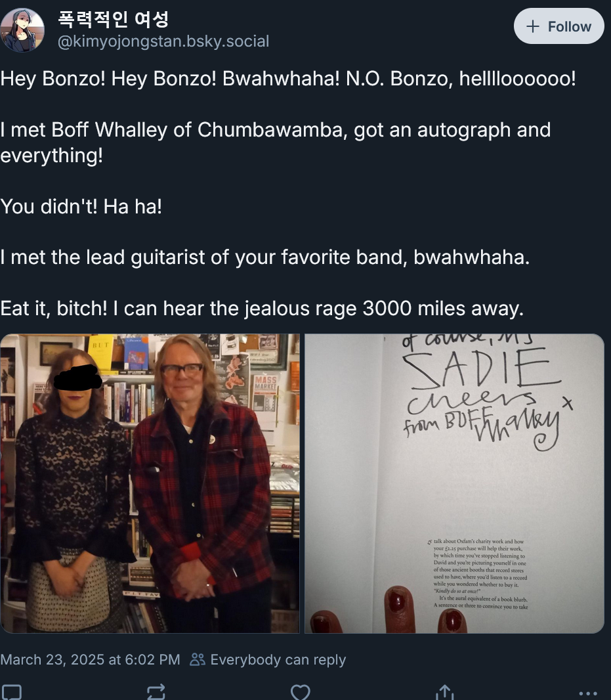Like the post with the heart icon
611x700 pixels.
tap(301, 692)
